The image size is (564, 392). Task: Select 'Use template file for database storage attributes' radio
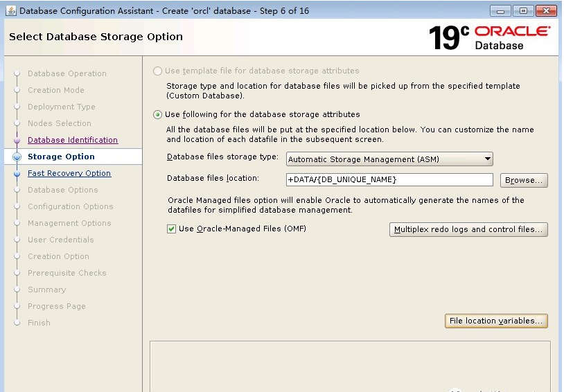click(x=157, y=71)
